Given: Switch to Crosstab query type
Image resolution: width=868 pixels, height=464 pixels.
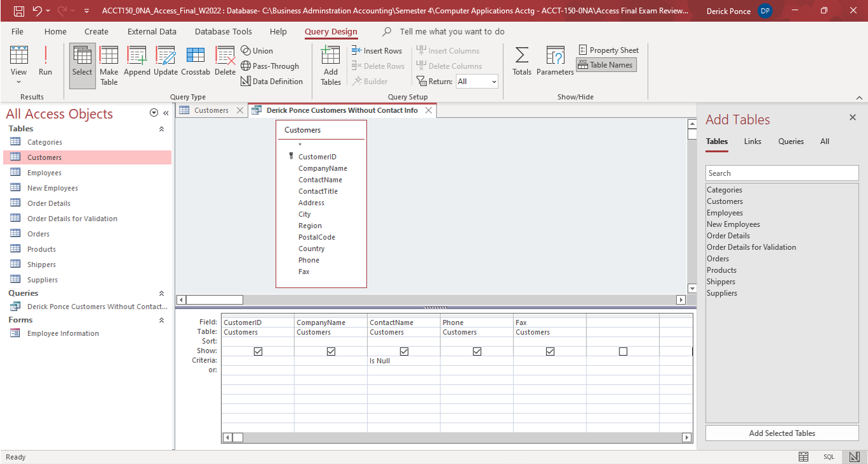Looking at the screenshot, I should (x=195, y=61).
